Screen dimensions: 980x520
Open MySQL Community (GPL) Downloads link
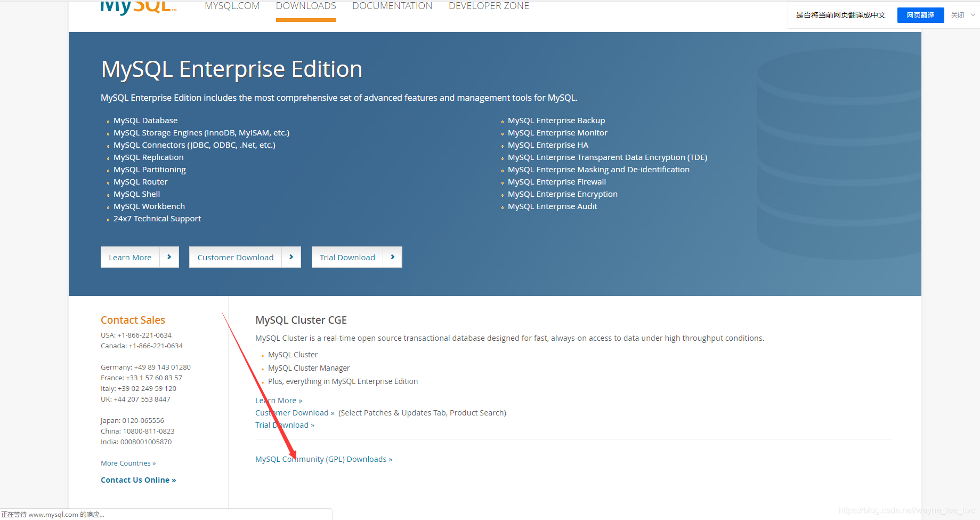point(323,459)
